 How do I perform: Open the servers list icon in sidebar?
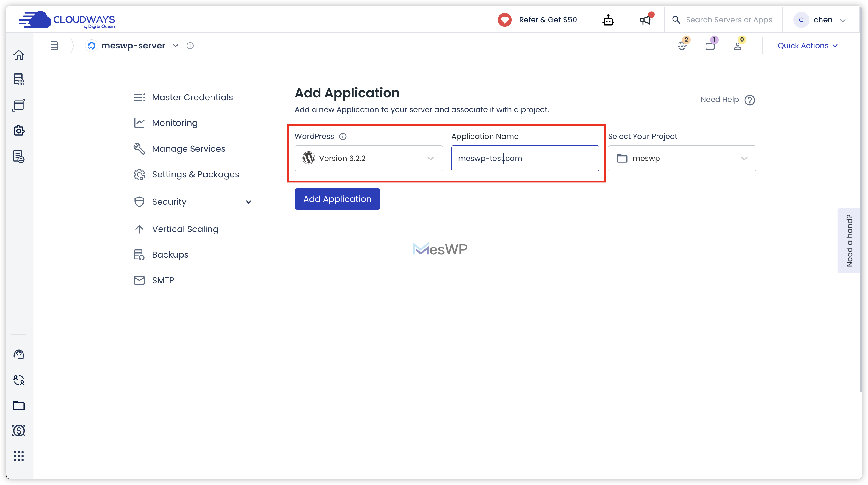tap(19, 79)
